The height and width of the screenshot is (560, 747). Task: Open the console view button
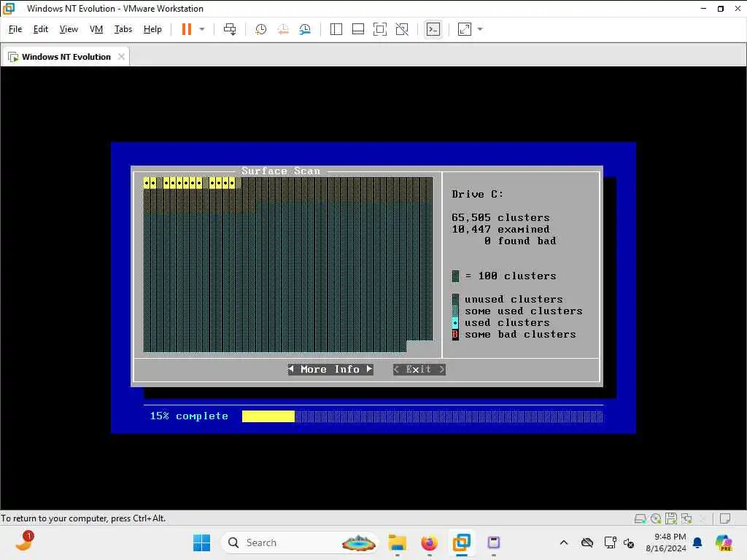click(x=433, y=29)
